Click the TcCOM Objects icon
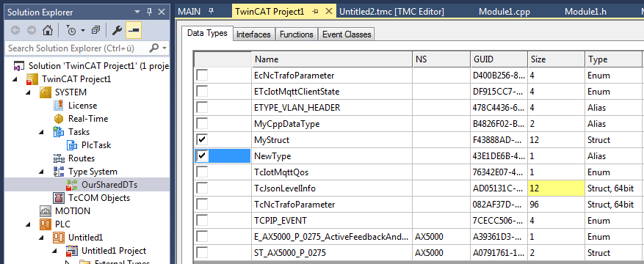 pos(59,197)
